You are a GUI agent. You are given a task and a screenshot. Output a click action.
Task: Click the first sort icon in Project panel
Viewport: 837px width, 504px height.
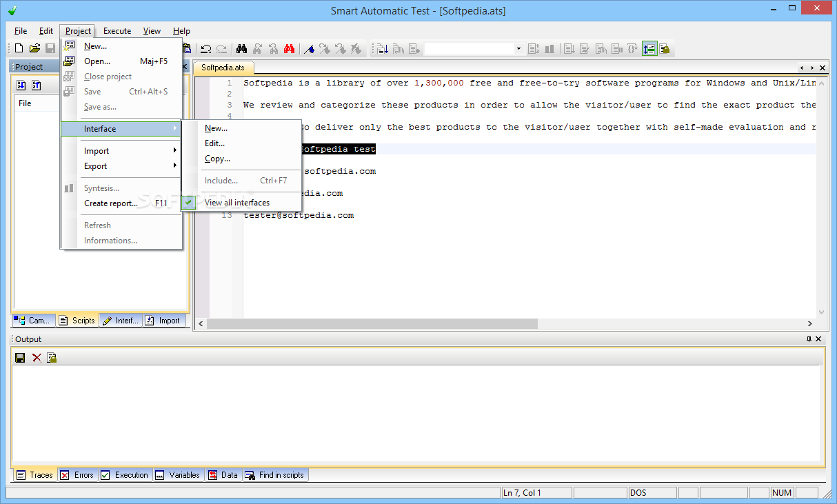(x=21, y=85)
